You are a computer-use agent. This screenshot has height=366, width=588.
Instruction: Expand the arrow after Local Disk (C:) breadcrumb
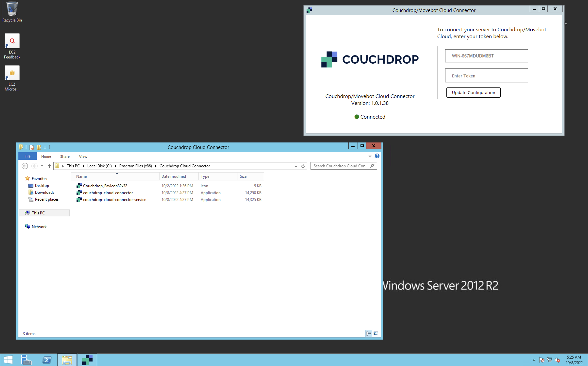click(x=116, y=166)
